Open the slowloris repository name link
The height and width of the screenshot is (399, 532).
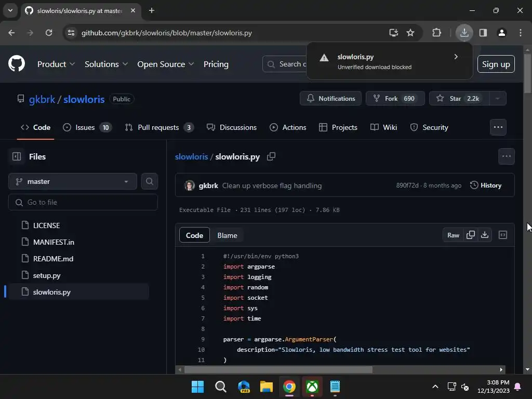[84, 99]
